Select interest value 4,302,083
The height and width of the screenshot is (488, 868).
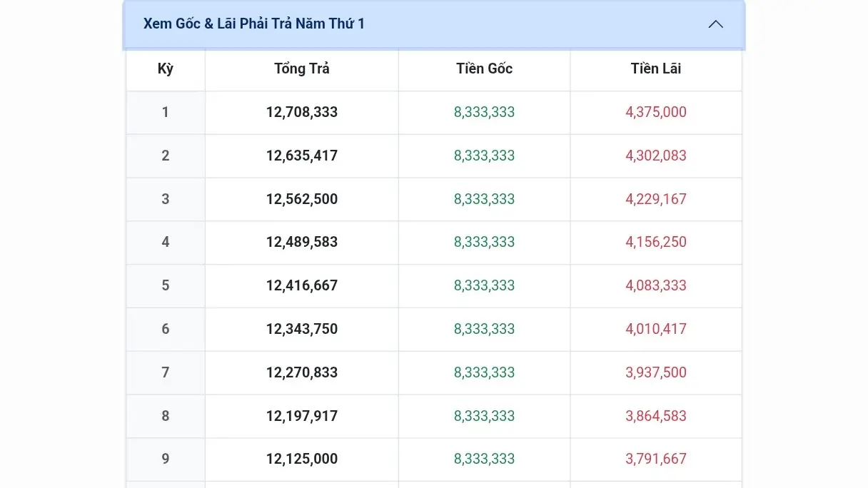click(655, 156)
